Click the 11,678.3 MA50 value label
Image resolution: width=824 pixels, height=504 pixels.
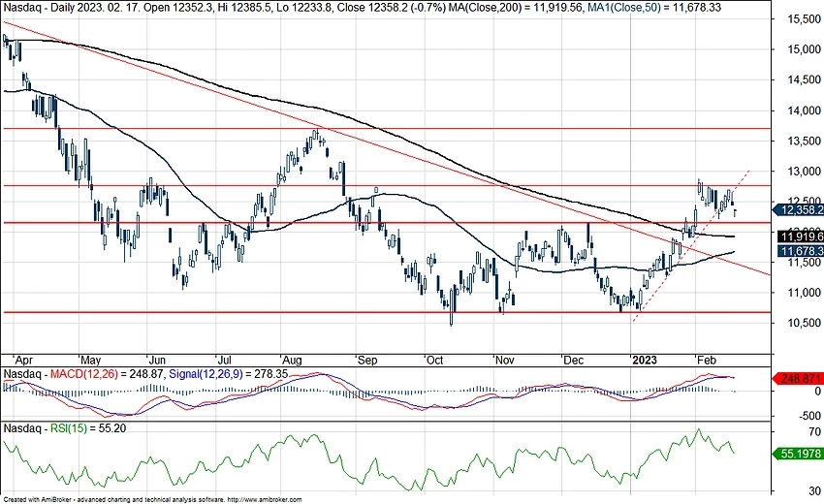[799, 251]
